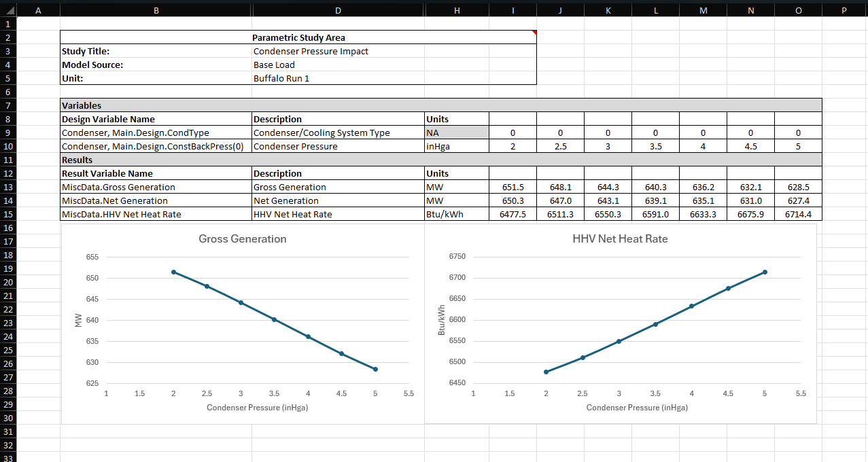Select condenser pressure value 4.5
Viewport: 868px width, 462px height.
click(750, 146)
